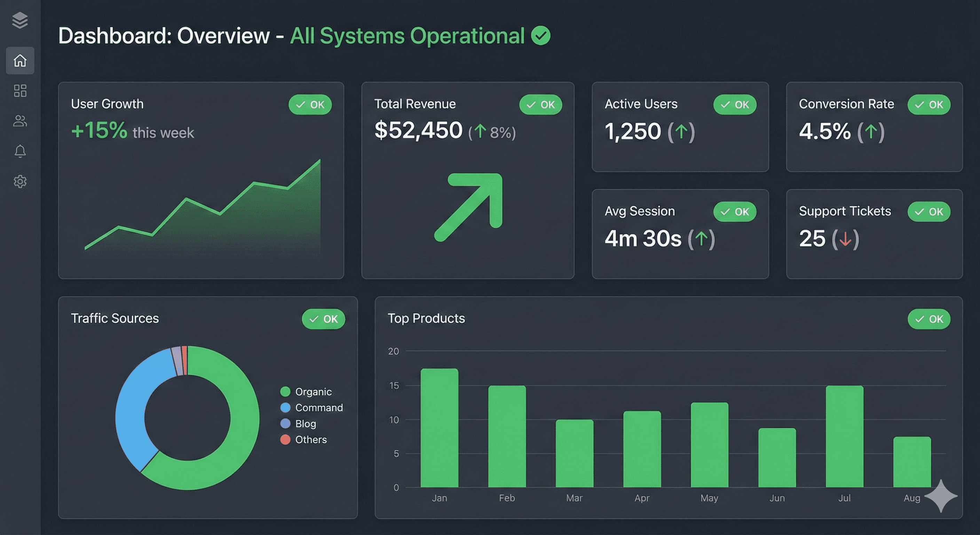This screenshot has height=535, width=980.
Task: Open the users icon in sidebar
Action: coord(20,121)
